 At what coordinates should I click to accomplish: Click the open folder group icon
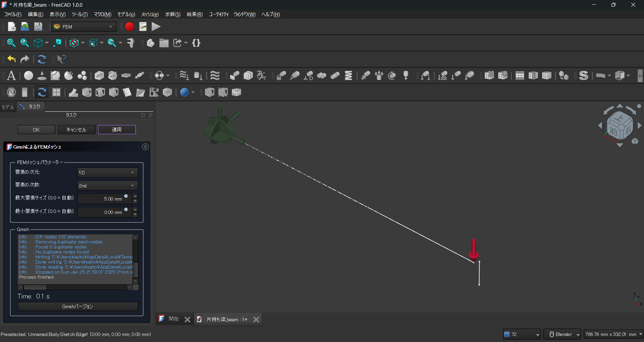tap(164, 43)
